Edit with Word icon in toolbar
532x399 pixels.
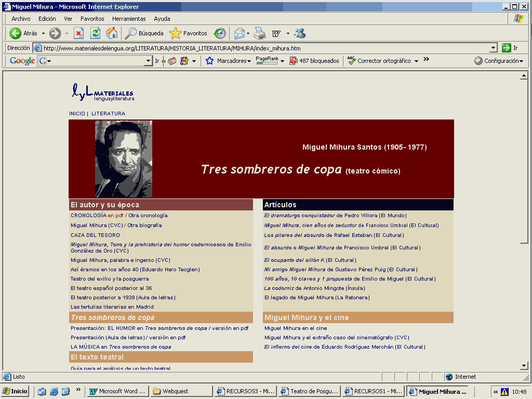pos(276,33)
